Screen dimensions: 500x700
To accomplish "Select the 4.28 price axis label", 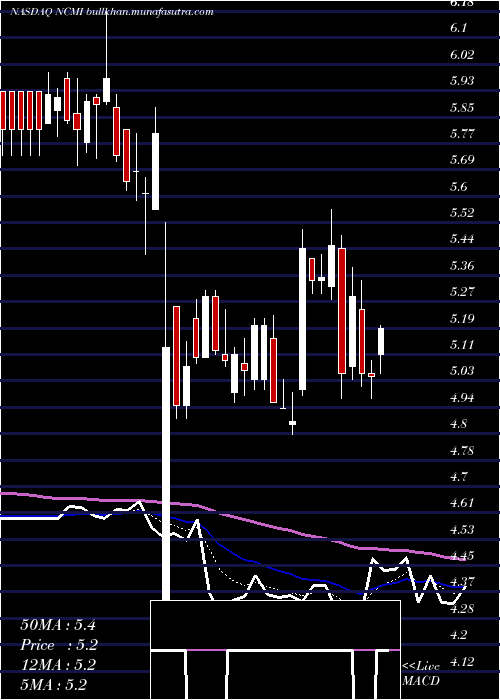I will tap(462, 608).
